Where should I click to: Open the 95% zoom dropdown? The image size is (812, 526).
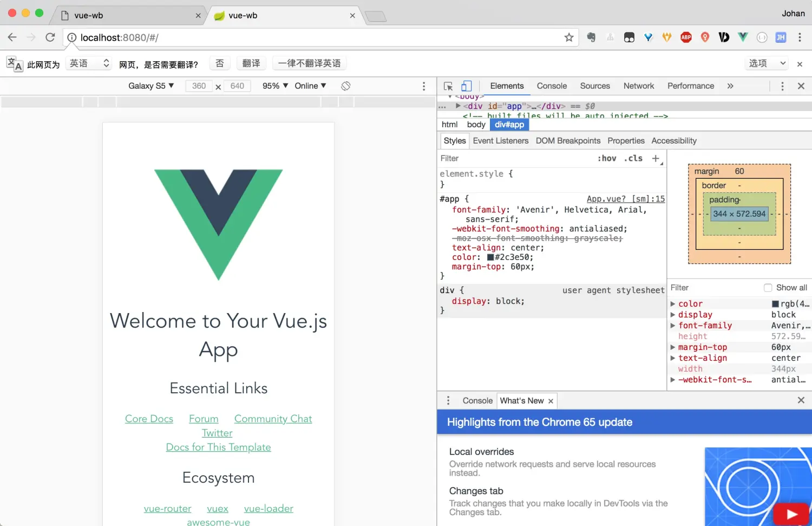click(276, 86)
